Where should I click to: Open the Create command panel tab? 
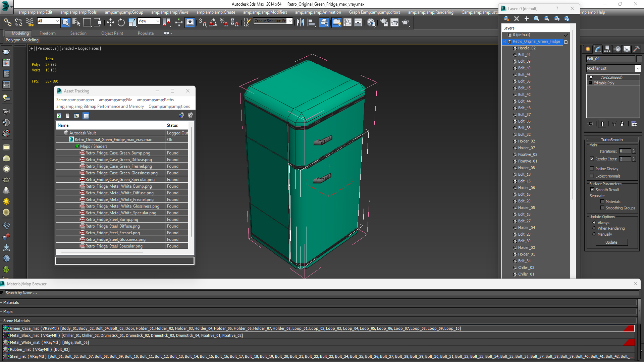tap(588, 49)
